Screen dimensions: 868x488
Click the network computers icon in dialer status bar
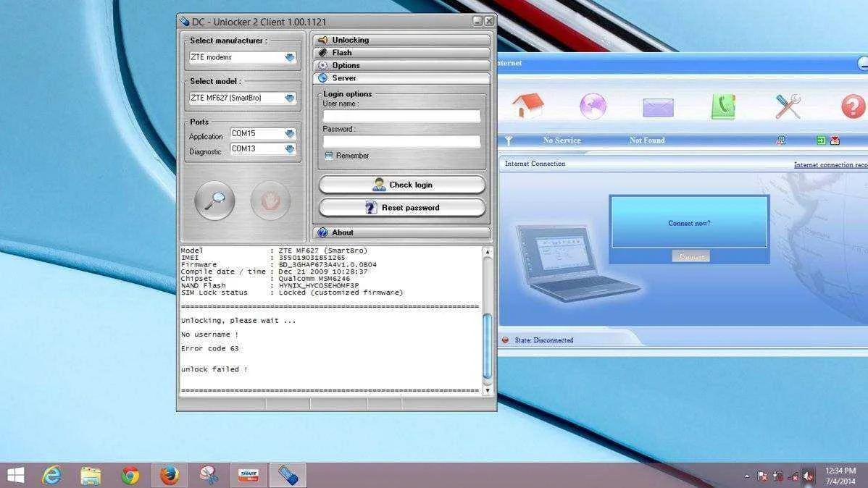[780, 140]
